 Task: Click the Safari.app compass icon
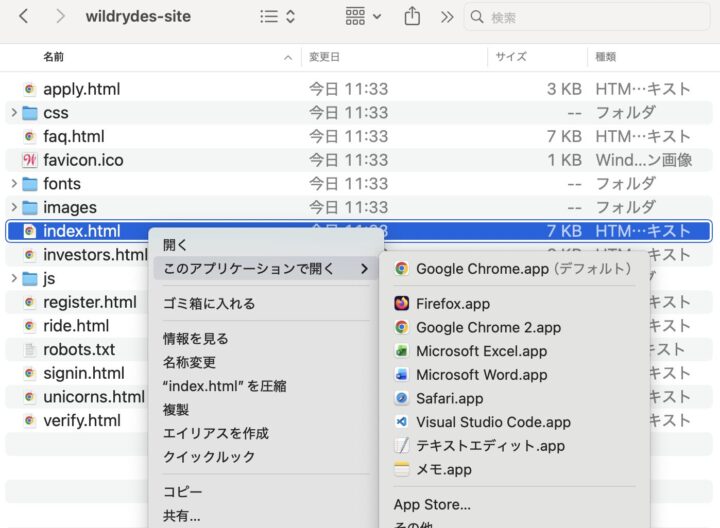pyautogui.click(x=401, y=398)
